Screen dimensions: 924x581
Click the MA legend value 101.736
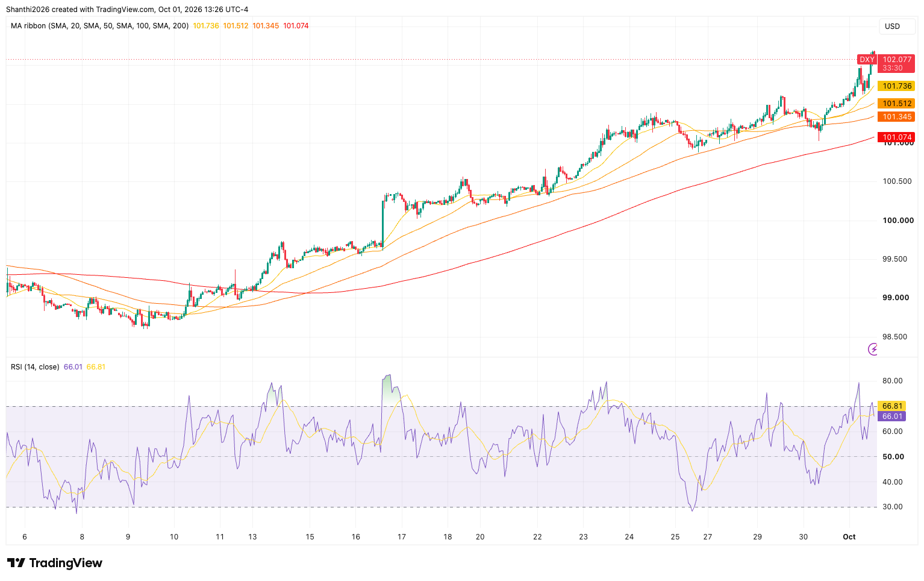point(206,26)
